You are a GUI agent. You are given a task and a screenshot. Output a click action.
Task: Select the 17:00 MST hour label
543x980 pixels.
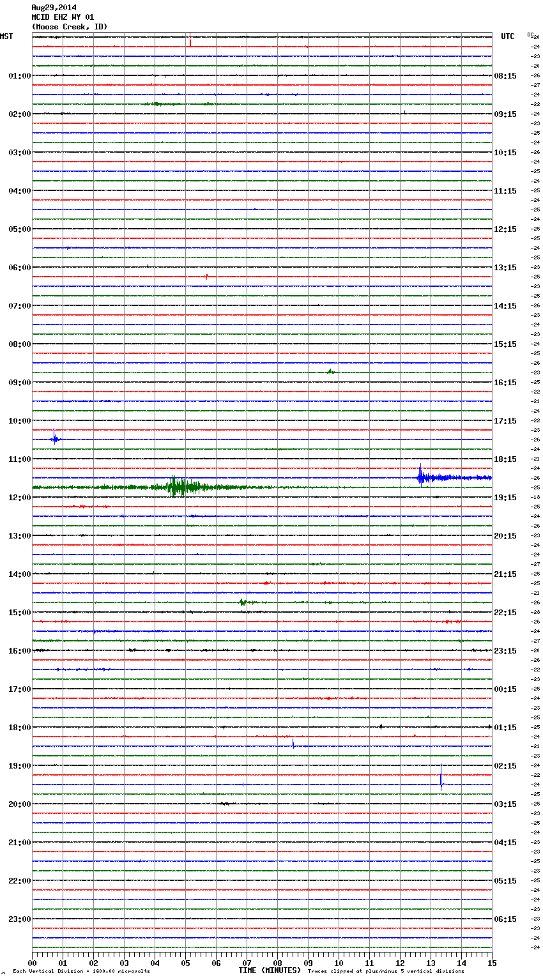(x=20, y=689)
